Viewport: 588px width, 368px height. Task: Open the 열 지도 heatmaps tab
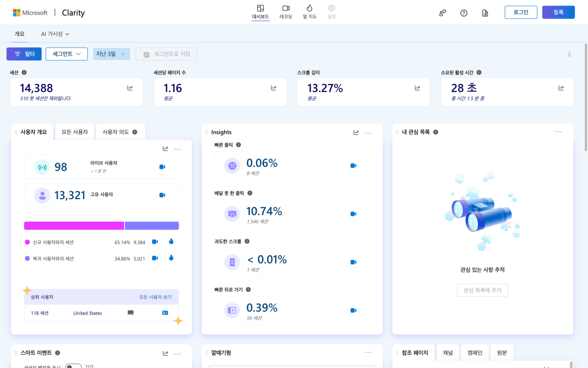coord(310,12)
